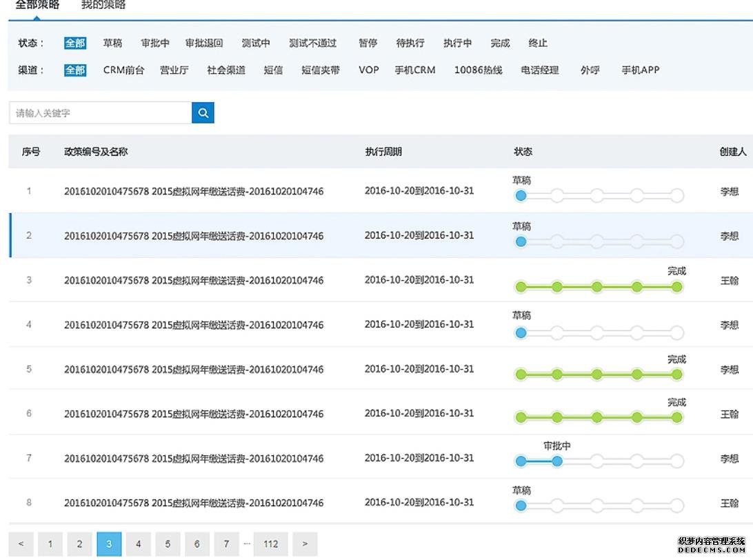753x560 pixels.
Task: Filter channel by 社会渠道
Action: [x=225, y=70]
